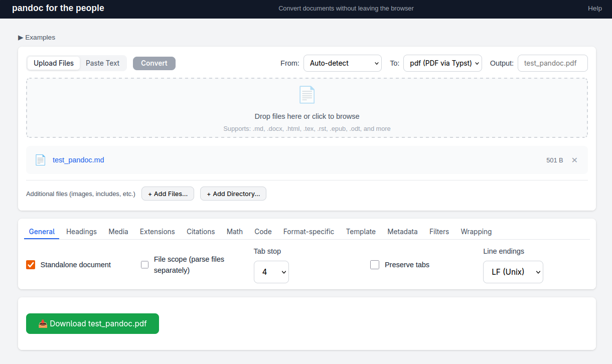Click the Convert button
612x364 pixels.
pyautogui.click(x=154, y=63)
